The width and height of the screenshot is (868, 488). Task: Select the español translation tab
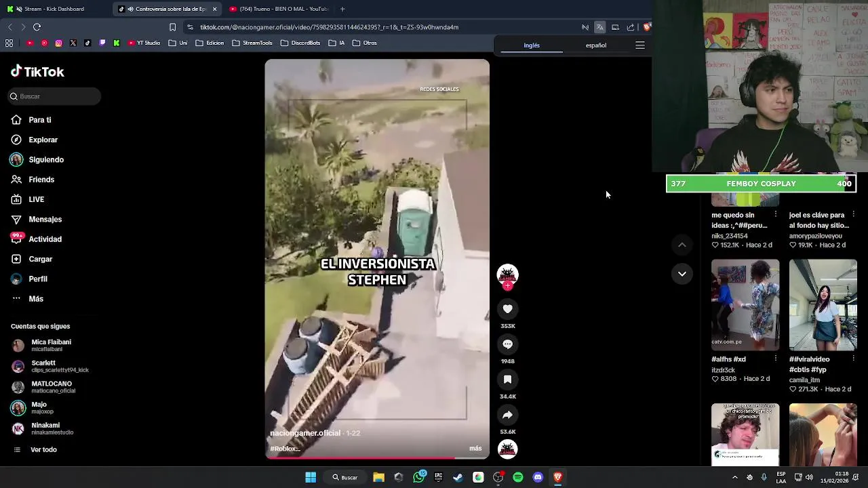596,45
